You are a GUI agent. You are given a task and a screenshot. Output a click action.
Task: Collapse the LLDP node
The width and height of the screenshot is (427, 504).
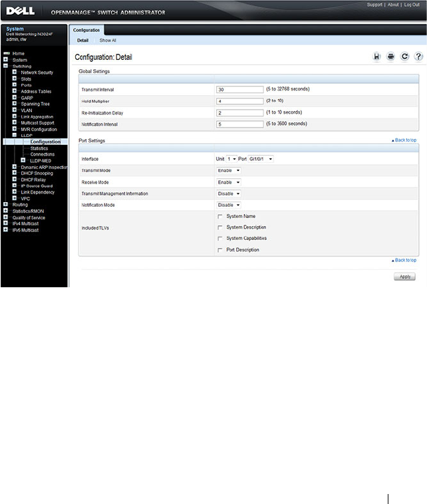point(15,135)
